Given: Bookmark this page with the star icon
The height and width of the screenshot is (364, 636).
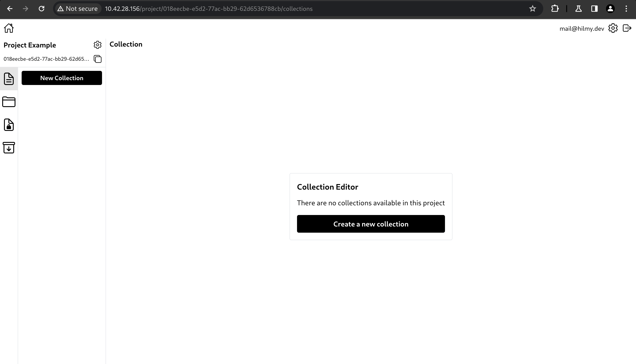Looking at the screenshot, I should pos(532,9).
